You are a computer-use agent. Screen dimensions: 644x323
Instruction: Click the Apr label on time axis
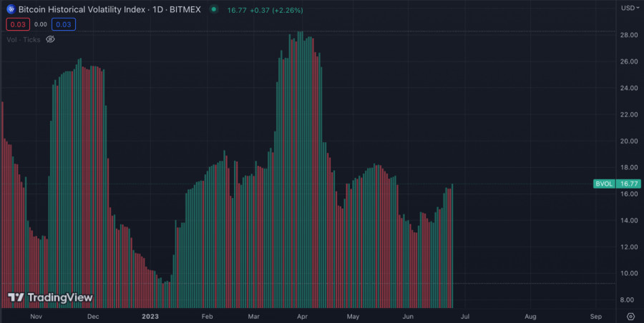[x=303, y=315]
